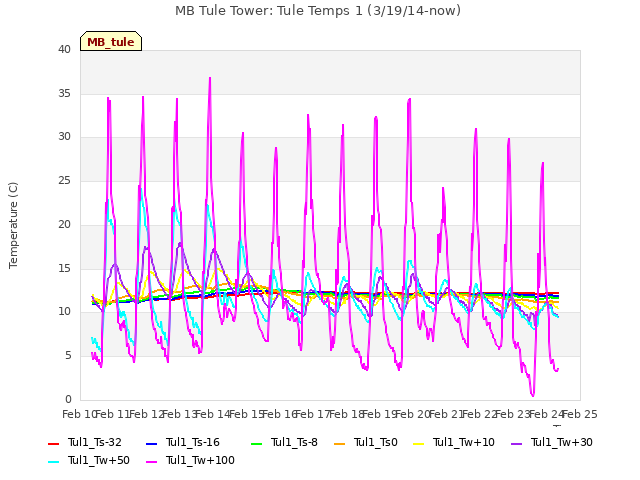The image size is (640, 480).
Task: Select the Tul1_Tw+50 legend label
Action: coord(99,460)
